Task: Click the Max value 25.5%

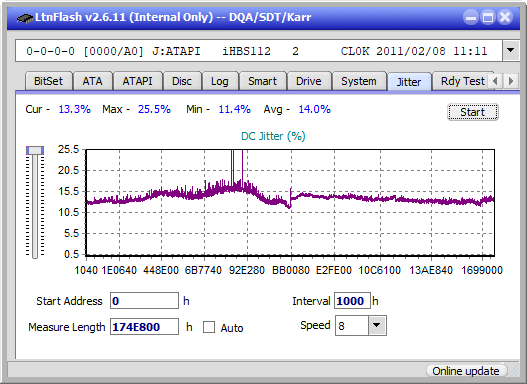Action: coord(154,109)
